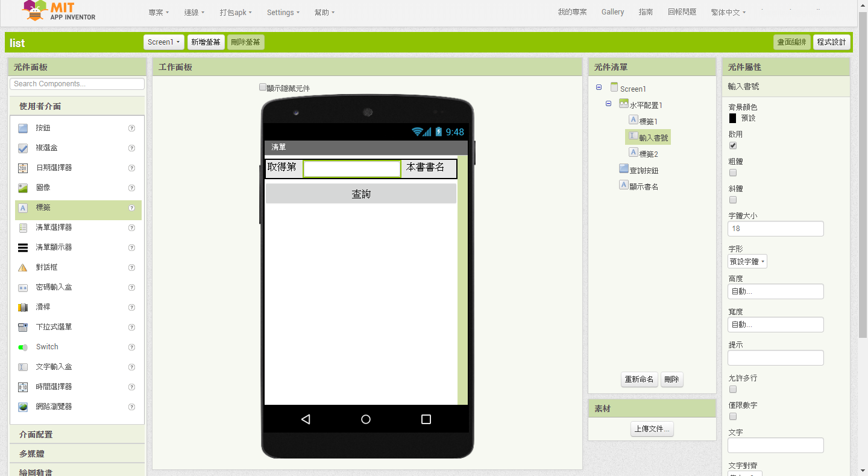Enable the 僅限數字 numbers-only checkbox
Image resolution: width=868 pixels, height=476 pixels.
[x=733, y=416]
